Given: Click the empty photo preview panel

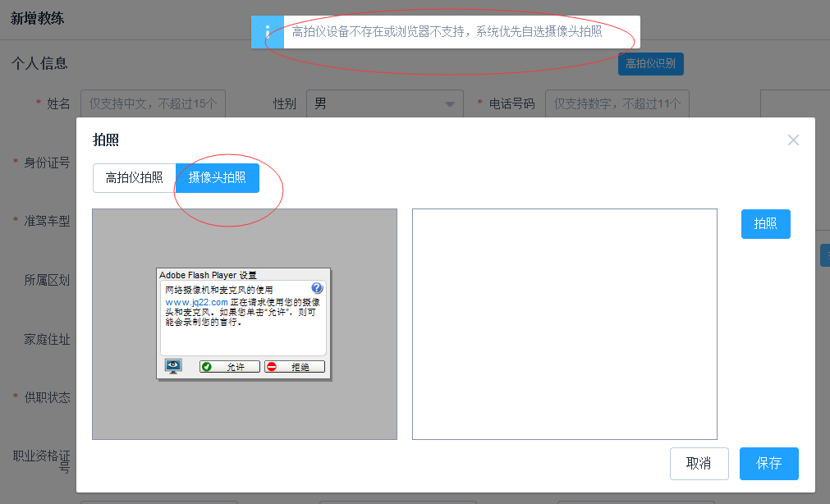Looking at the screenshot, I should [564, 323].
